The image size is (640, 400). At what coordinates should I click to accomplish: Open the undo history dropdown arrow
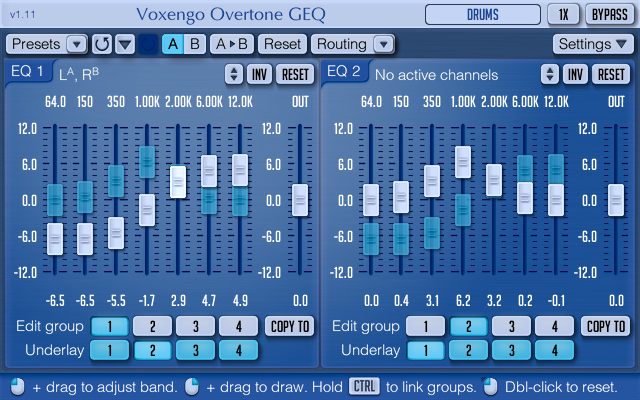pyautogui.click(x=125, y=44)
